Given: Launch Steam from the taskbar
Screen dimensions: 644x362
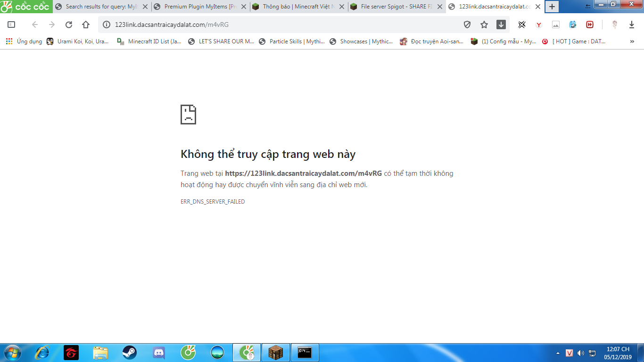Looking at the screenshot, I should pyautogui.click(x=129, y=353).
